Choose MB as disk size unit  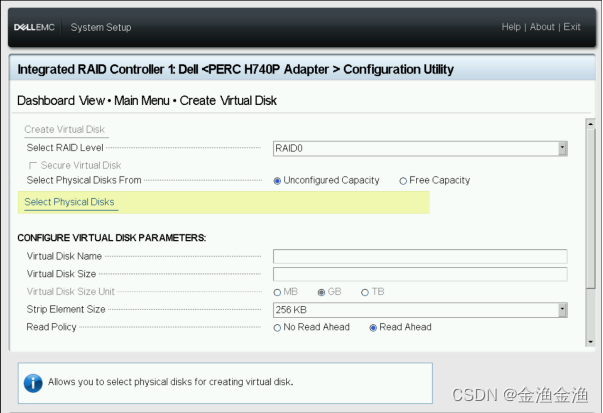(x=277, y=292)
